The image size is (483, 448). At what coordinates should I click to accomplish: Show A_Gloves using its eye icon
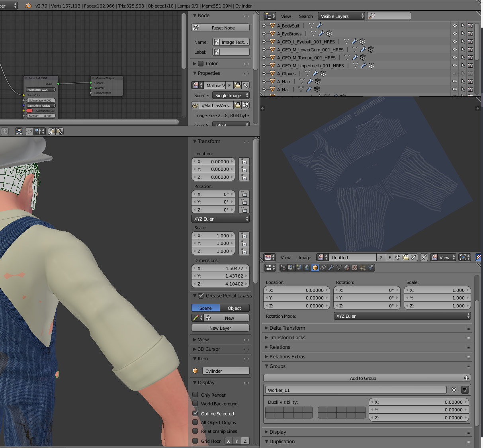(x=454, y=73)
